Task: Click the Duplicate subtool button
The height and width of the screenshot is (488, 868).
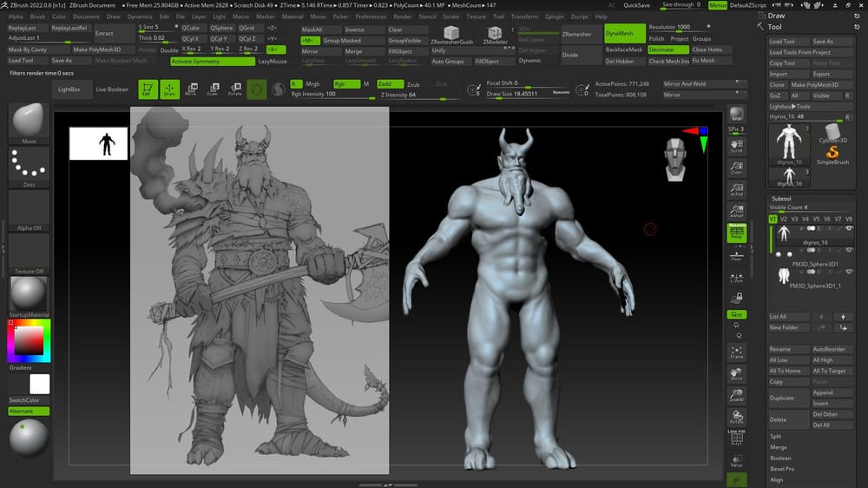Action: (x=788, y=398)
